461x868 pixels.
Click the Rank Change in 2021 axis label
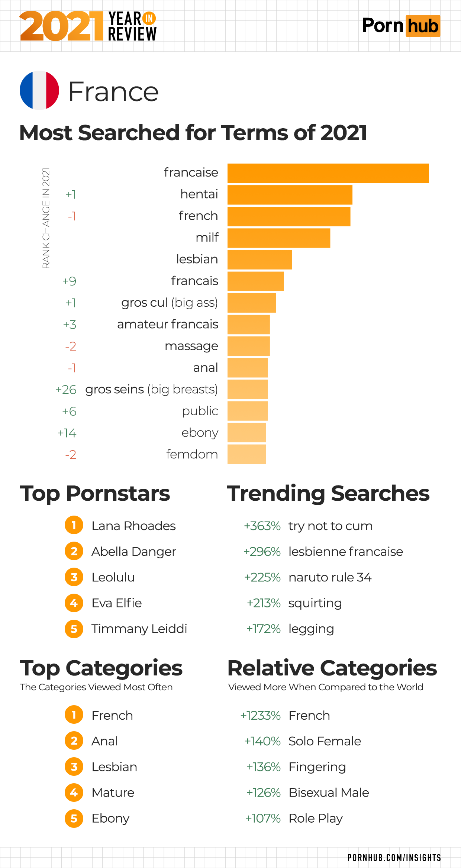click(46, 218)
